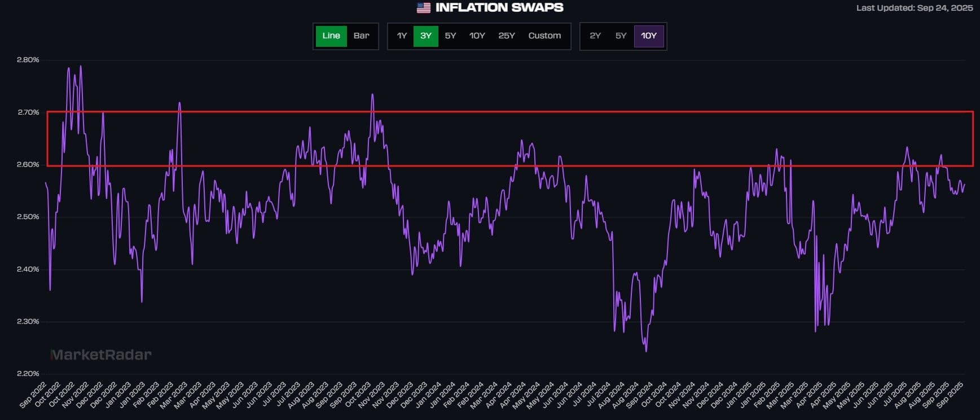Click the final data point at line's right end
This screenshot has height=420, width=980.
pyautogui.click(x=964, y=184)
